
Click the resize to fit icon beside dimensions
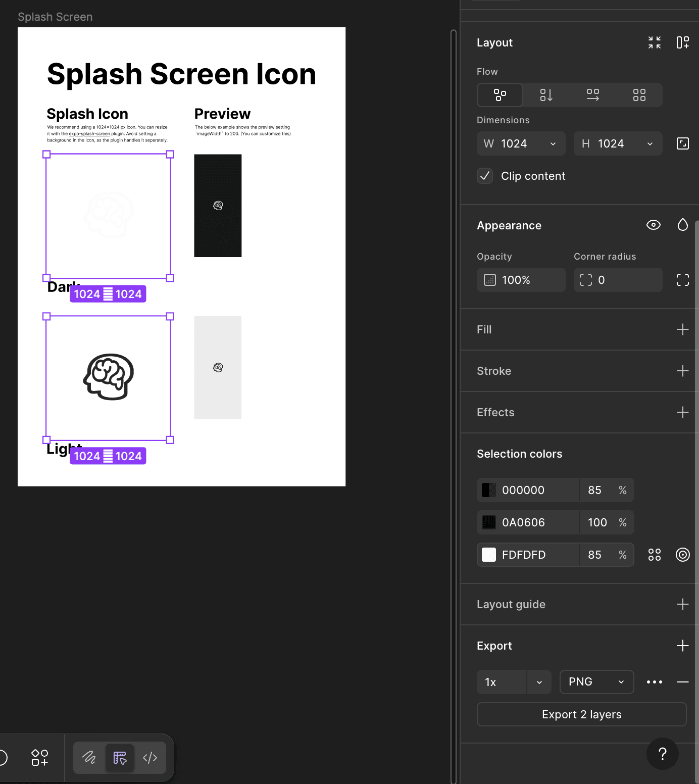tap(683, 143)
